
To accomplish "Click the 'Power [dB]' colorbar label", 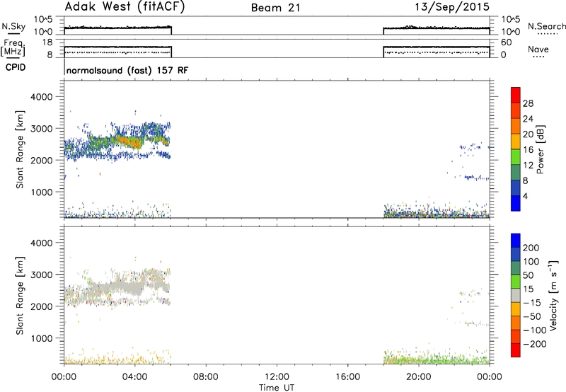I will click(x=541, y=149).
